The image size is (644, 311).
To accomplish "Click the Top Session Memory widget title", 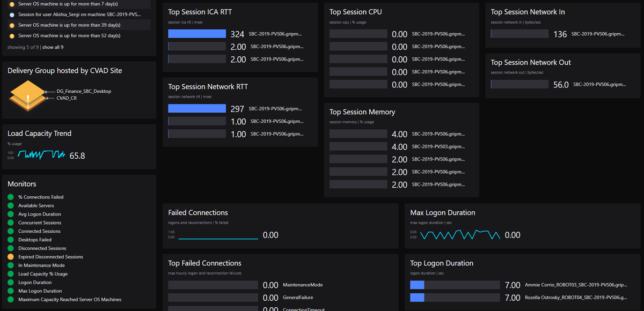I will point(362,112).
